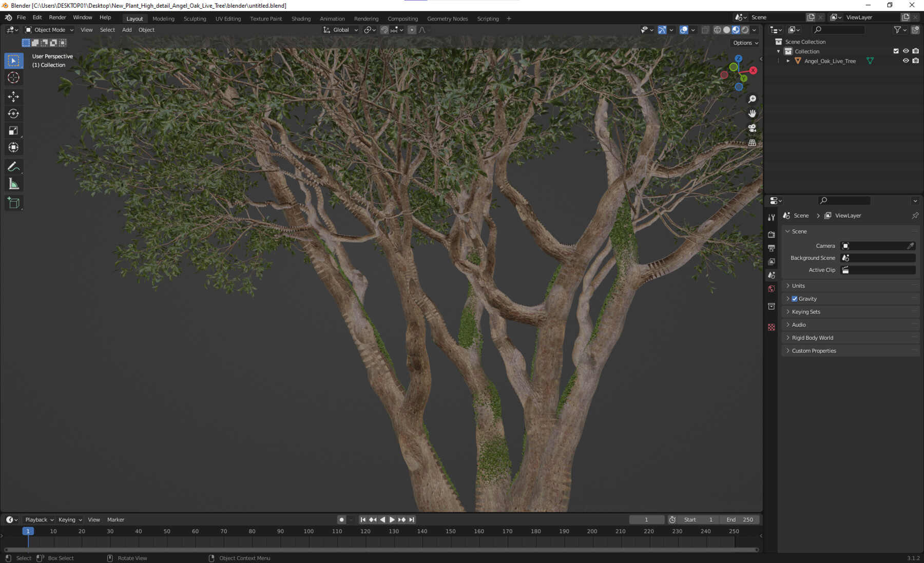Image resolution: width=924 pixels, height=563 pixels.
Task: Switch to the Shading workspace tab
Action: pos(301,18)
